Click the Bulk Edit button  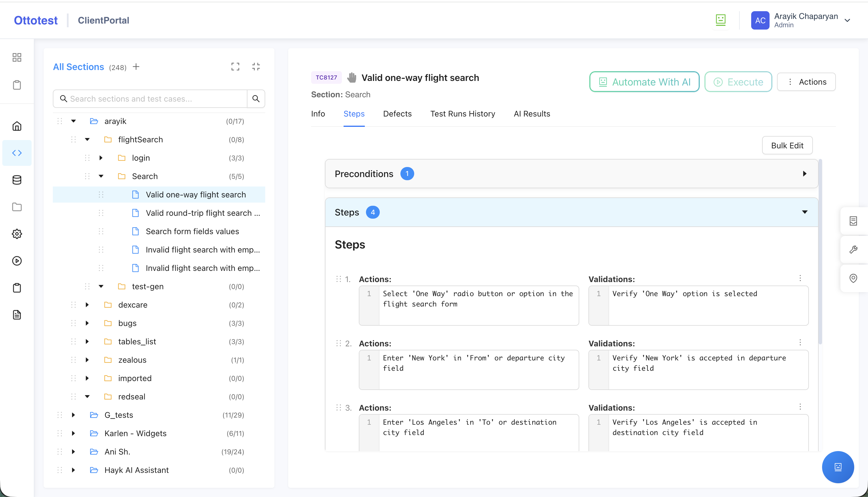787,145
